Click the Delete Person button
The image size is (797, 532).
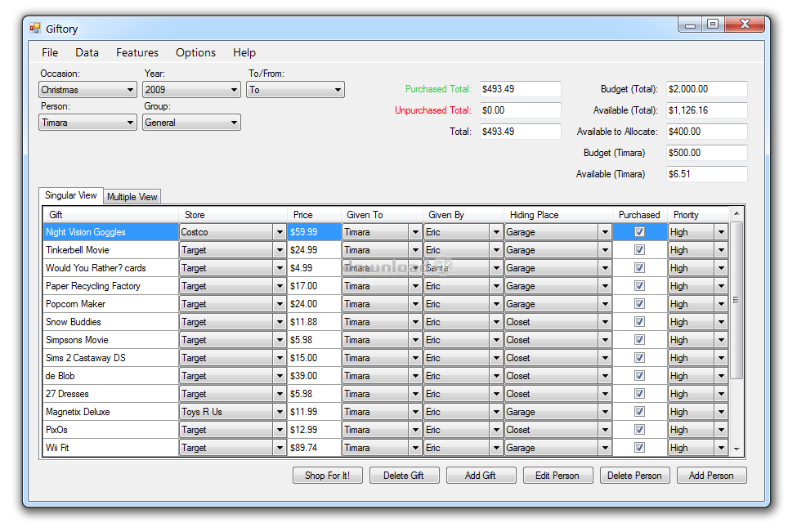tap(635, 476)
